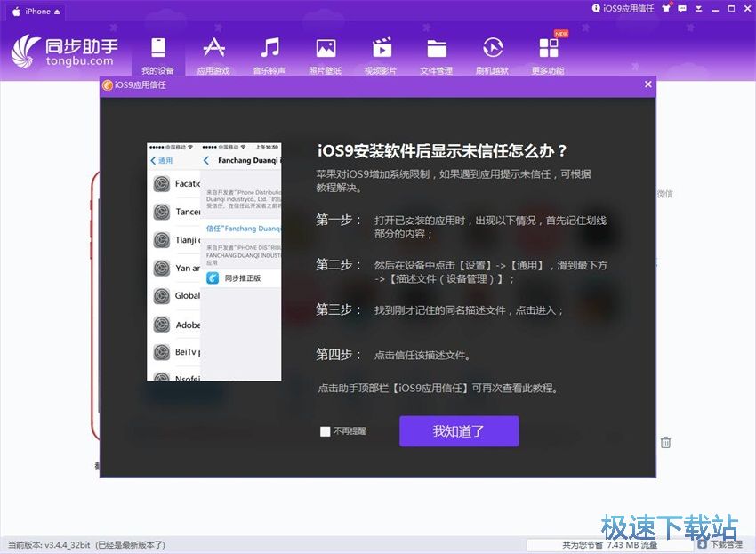Maximize the Tongbu Assistant window
756x554 pixels.
coord(731,9)
